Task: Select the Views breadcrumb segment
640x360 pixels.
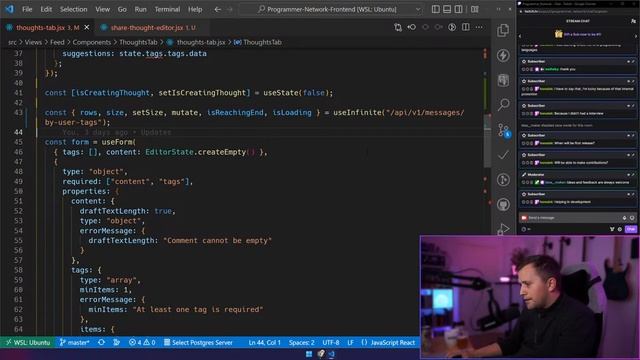Action: [x=33, y=42]
